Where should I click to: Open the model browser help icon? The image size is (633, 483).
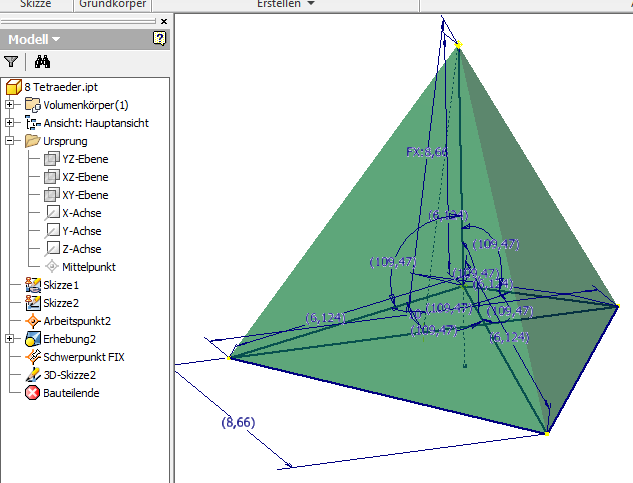coord(159,39)
